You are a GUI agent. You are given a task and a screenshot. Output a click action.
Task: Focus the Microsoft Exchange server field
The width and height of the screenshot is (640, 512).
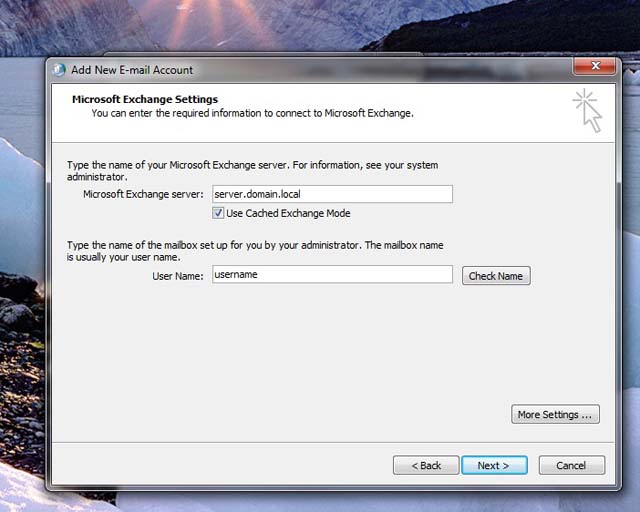pos(332,194)
